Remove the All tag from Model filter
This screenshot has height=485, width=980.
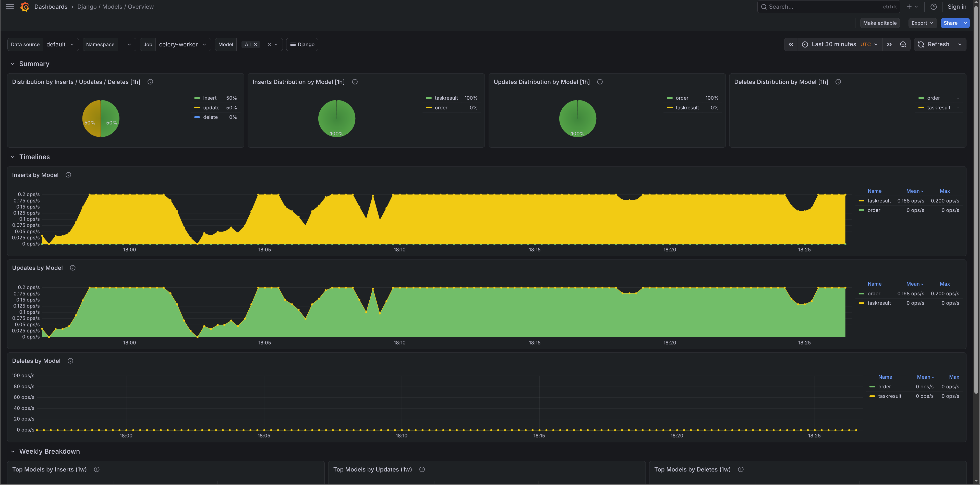[255, 44]
